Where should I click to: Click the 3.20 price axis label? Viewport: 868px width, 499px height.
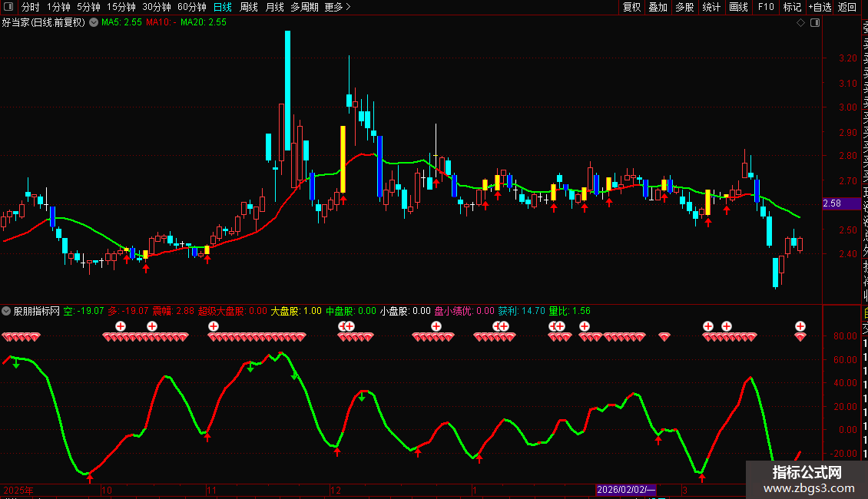(x=848, y=58)
